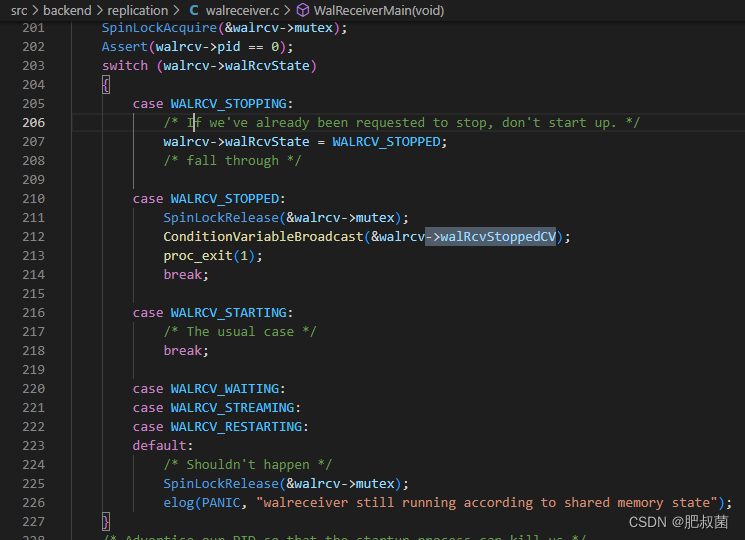This screenshot has width=745, height=540.
Task: Click the 'src' breadcrumb segment
Action: pos(19,10)
